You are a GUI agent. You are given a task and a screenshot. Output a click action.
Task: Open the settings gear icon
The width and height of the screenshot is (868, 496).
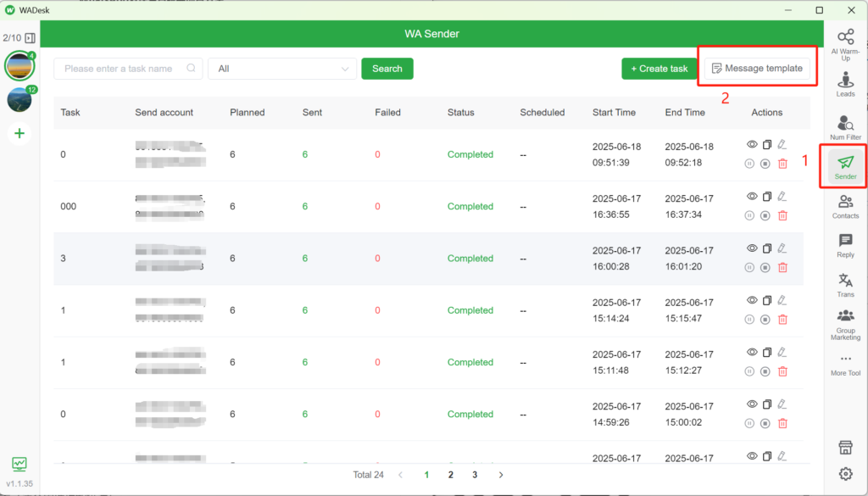coord(845,473)
